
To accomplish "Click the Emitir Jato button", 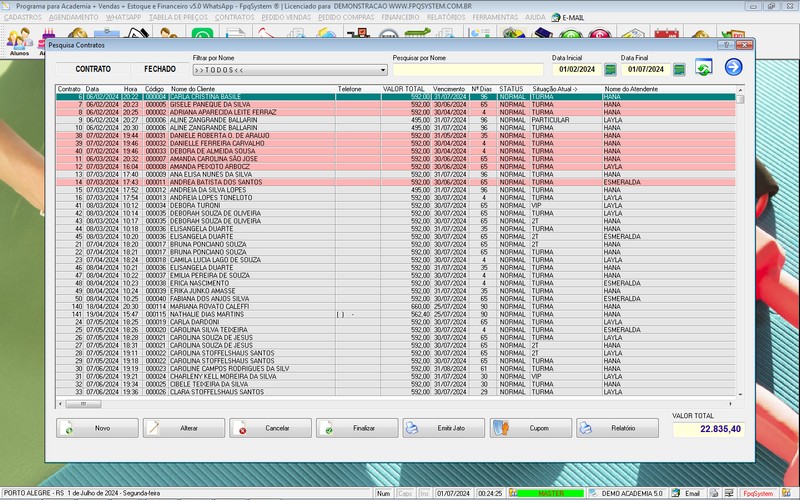I will point(443,428).
